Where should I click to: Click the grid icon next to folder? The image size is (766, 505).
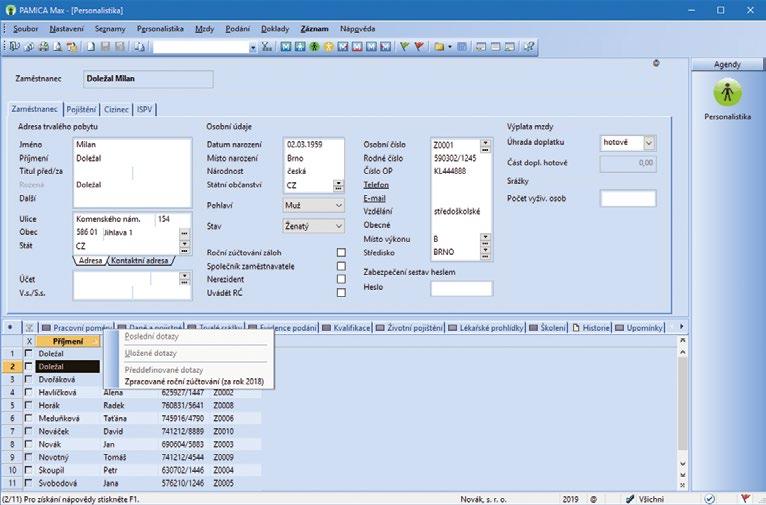(x=462, y=46)
